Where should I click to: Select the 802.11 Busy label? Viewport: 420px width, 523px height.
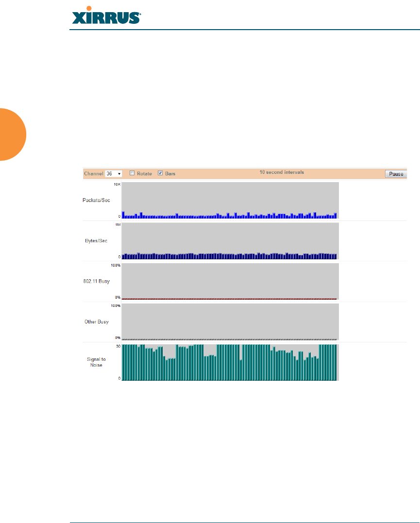pyautogui.click(x=97, y=281)
